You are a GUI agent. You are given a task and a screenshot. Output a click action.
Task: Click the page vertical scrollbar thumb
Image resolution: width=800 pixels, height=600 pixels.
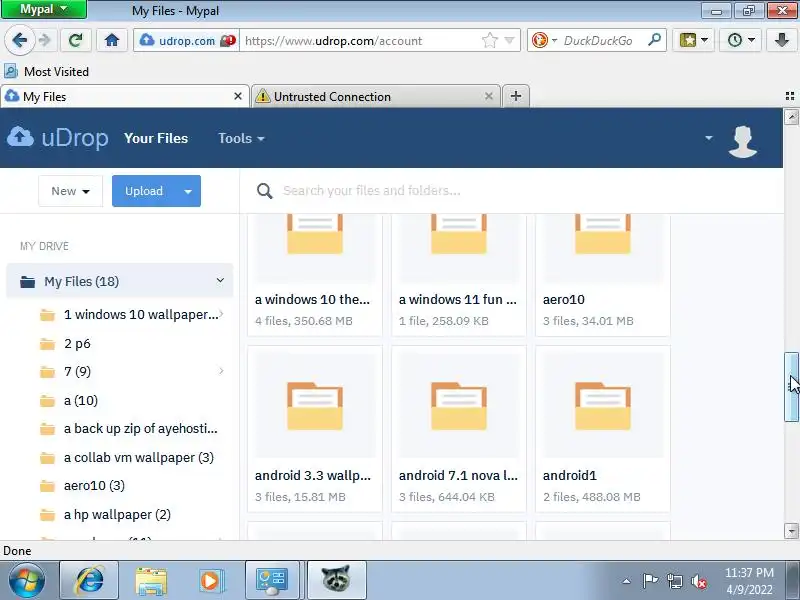pos(791,387)
